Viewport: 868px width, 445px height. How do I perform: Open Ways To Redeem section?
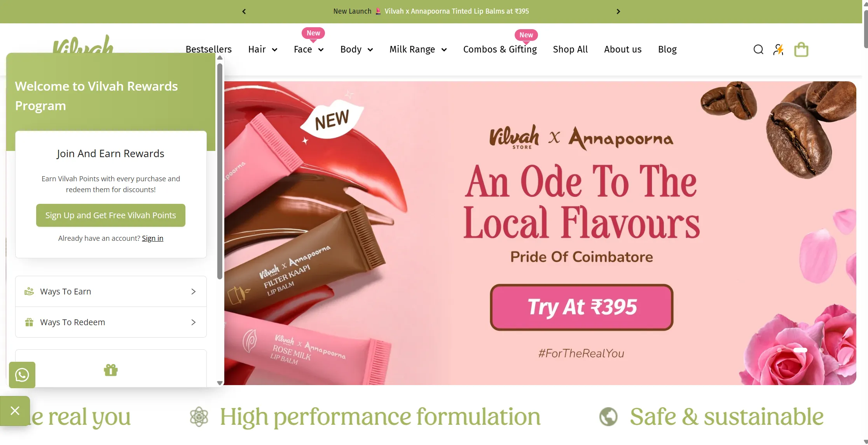[x=111, y=322]
